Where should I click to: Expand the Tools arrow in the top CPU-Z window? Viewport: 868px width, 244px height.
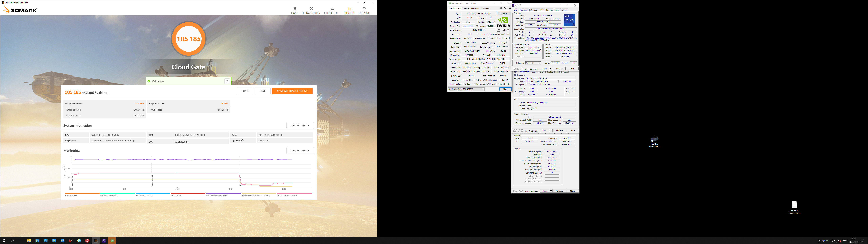(551, 69)
